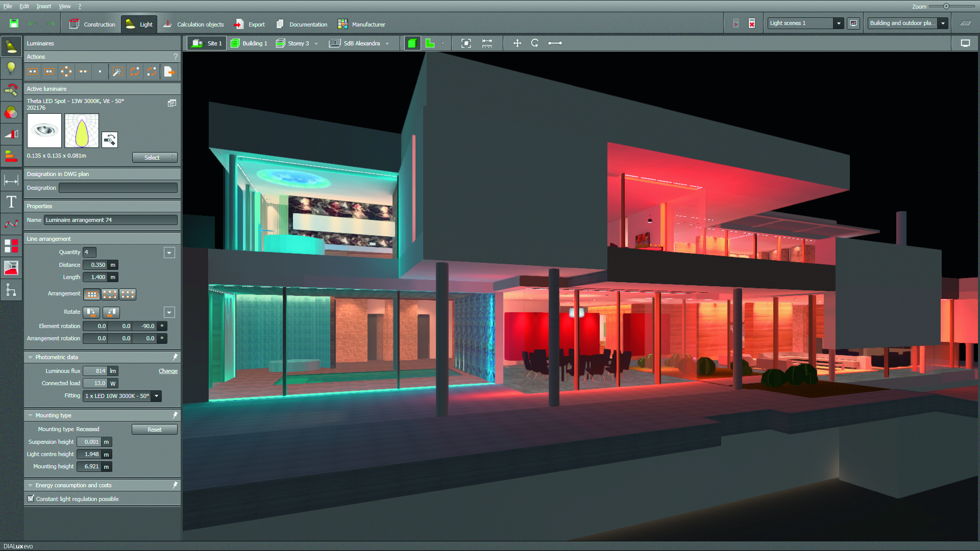
Task: Open the lamp bulb tool in sidebar
Action: click(11, 68)
